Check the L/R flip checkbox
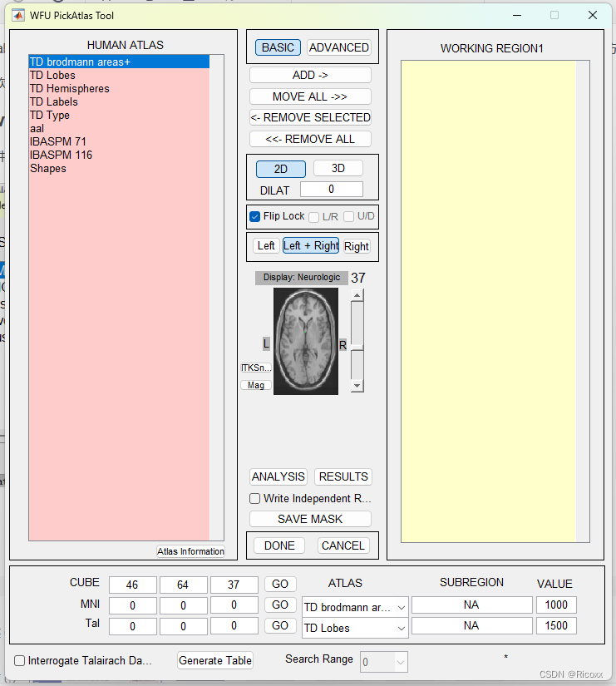This screenshot has height=686, width=616. tap(313, 217)
